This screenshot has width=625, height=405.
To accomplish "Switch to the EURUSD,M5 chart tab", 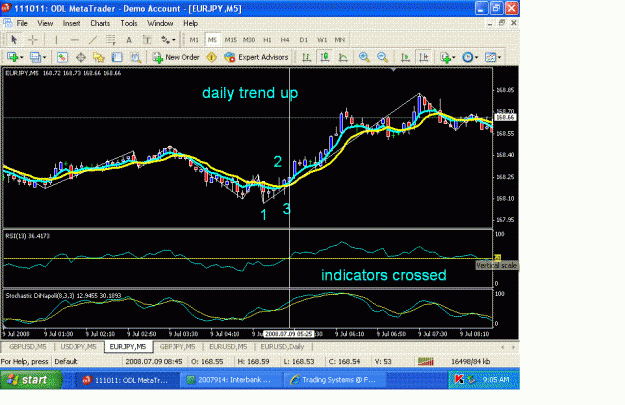I will click(228, 347).
